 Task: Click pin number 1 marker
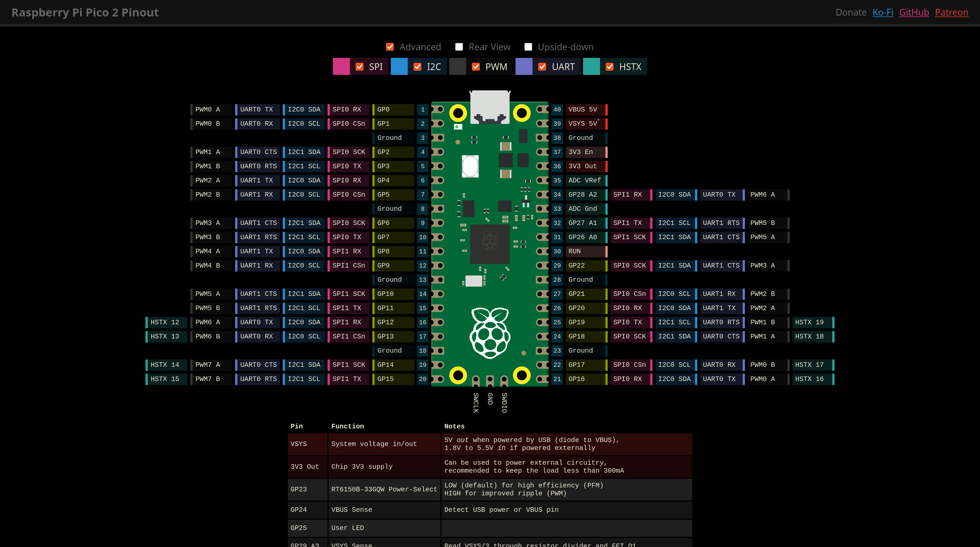point(422,109)
